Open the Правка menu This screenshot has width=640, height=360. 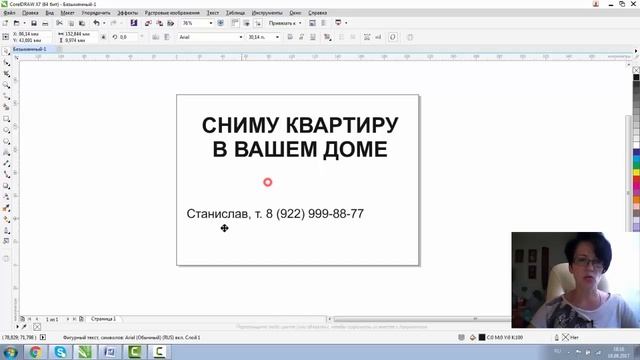(x=30, y=13)
